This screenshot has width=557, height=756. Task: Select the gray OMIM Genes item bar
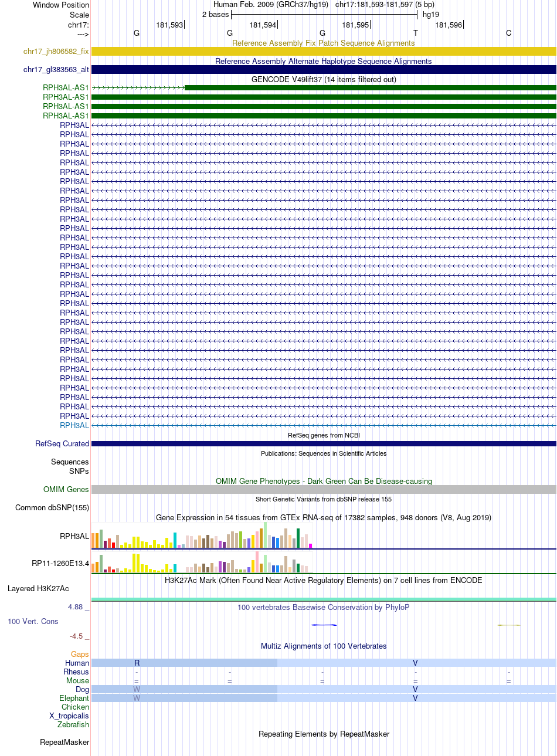[324, 490]
